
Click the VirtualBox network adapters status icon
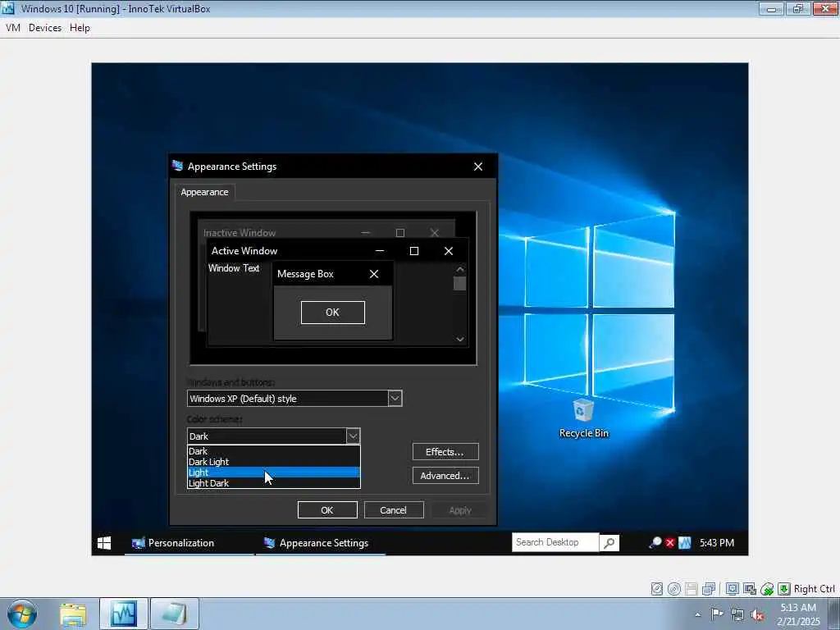pyautogui.click(x=709, y=589)
